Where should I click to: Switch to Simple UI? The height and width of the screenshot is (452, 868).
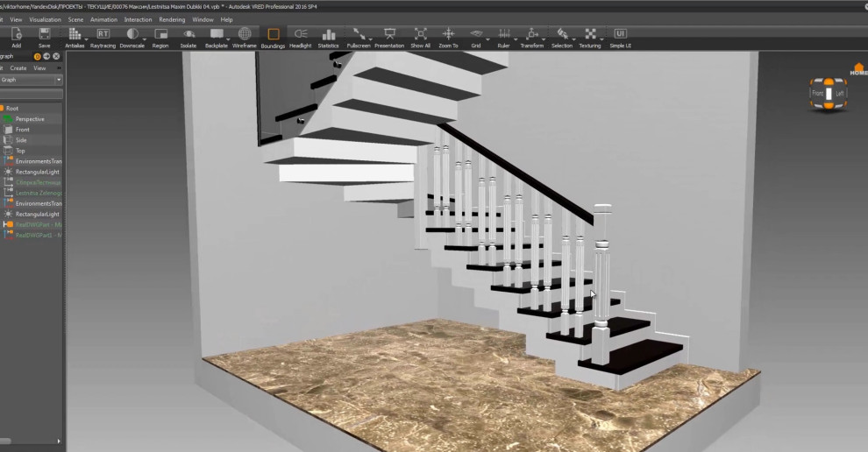(x=620, y=35)
